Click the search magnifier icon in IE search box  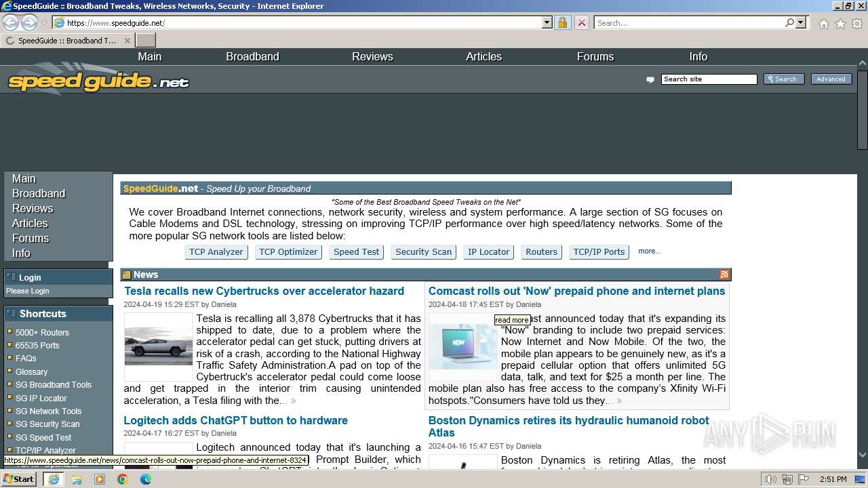coord(789,22)
